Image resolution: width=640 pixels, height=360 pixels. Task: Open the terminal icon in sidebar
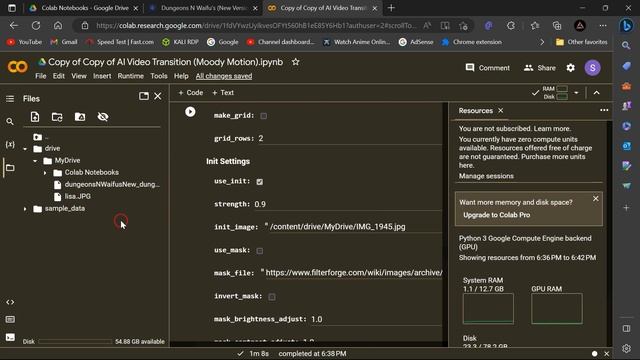[10, 337]
